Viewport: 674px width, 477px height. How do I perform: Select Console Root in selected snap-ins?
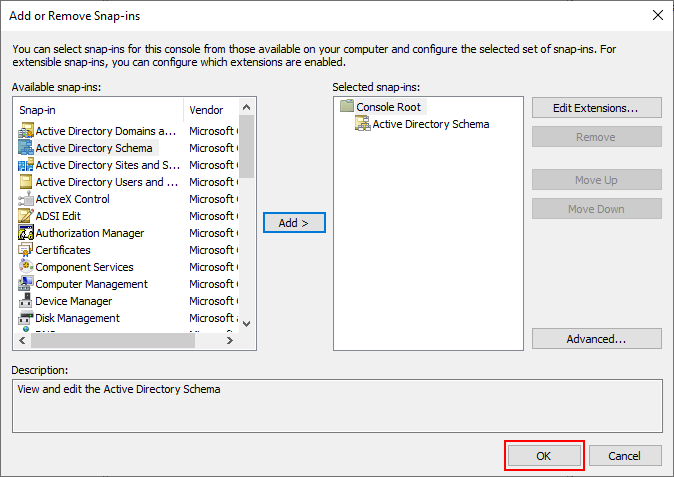388,107
